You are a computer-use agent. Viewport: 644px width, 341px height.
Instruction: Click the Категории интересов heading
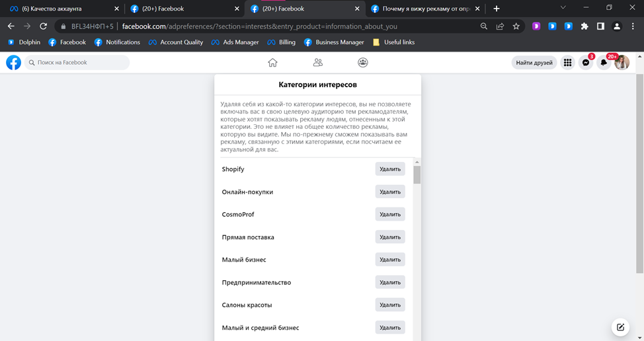pos(317,85)
